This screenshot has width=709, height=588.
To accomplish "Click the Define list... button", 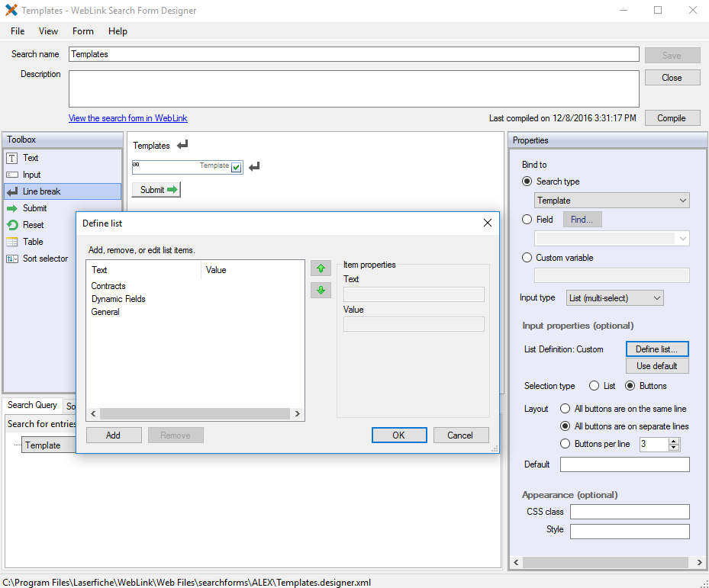I will tap(657, 349).
